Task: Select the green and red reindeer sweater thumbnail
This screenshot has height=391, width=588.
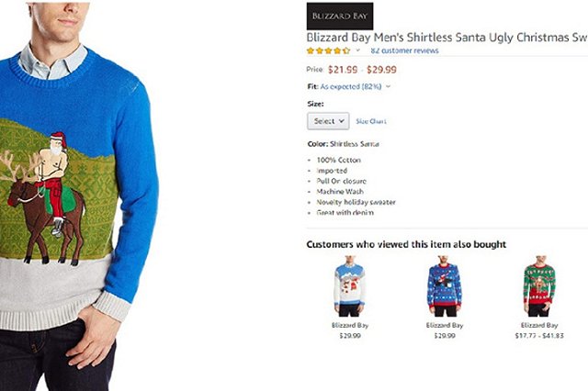Action: point(539,286)
